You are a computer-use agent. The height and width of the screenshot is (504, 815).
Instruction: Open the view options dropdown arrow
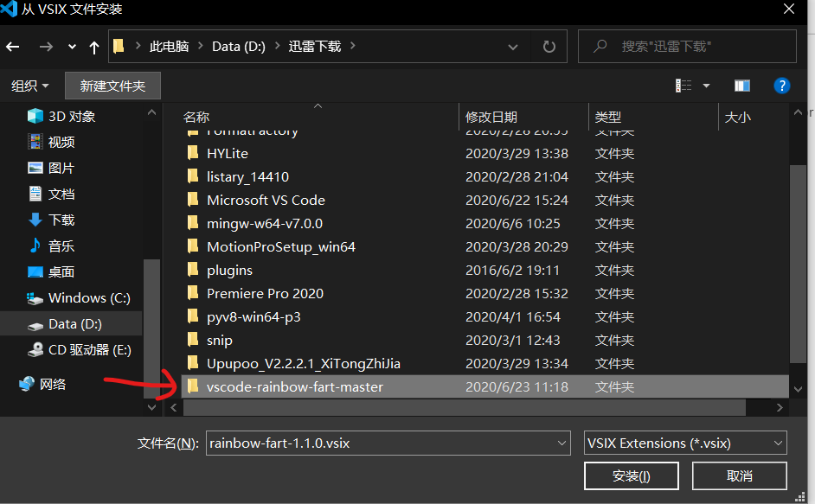706,86
